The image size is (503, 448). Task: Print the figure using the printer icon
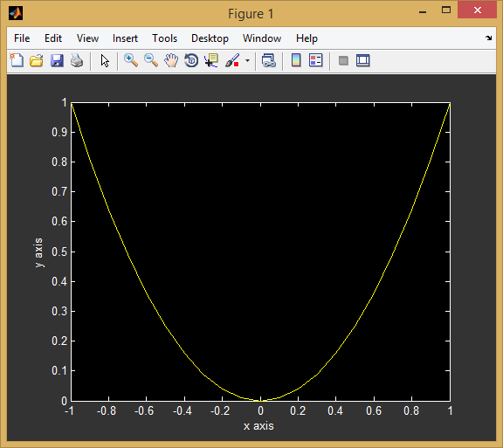tap(77, 60)
